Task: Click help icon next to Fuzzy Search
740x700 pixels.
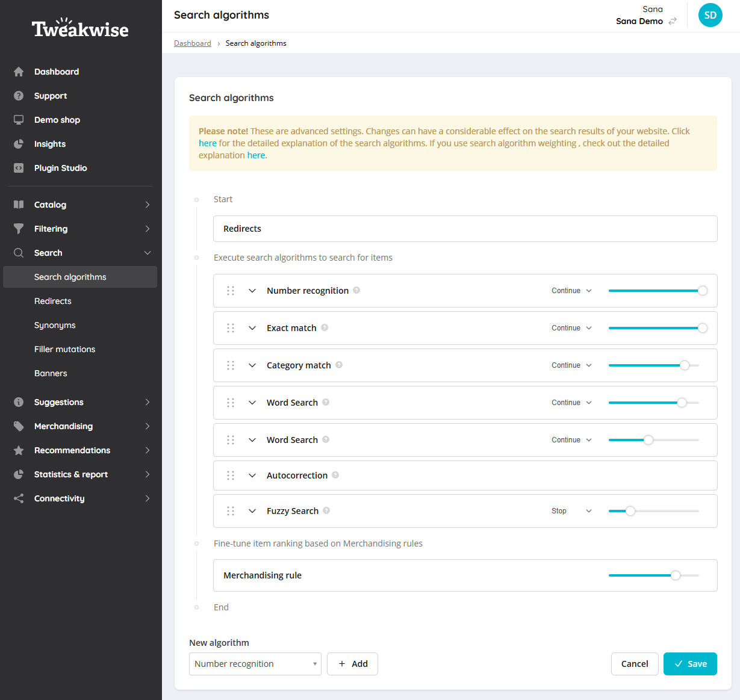Action: (326, 510)
